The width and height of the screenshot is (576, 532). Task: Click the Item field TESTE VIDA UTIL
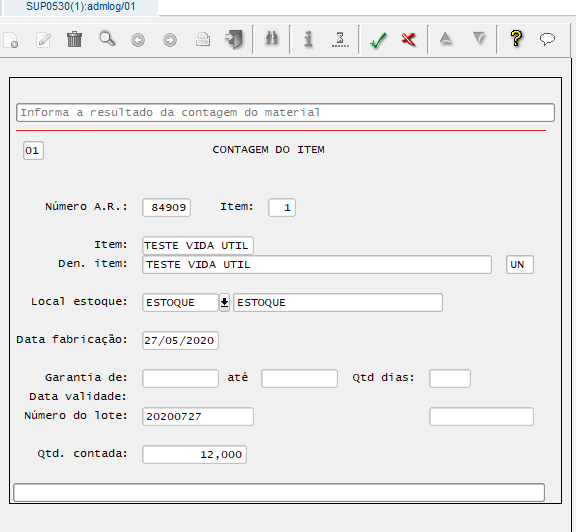pyautogui.click(x=198, y=245)
